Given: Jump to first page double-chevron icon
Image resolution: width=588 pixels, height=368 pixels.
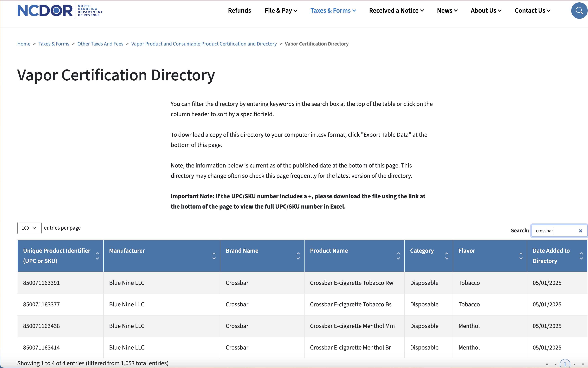Looking at the screenshot, I should 547,364.
